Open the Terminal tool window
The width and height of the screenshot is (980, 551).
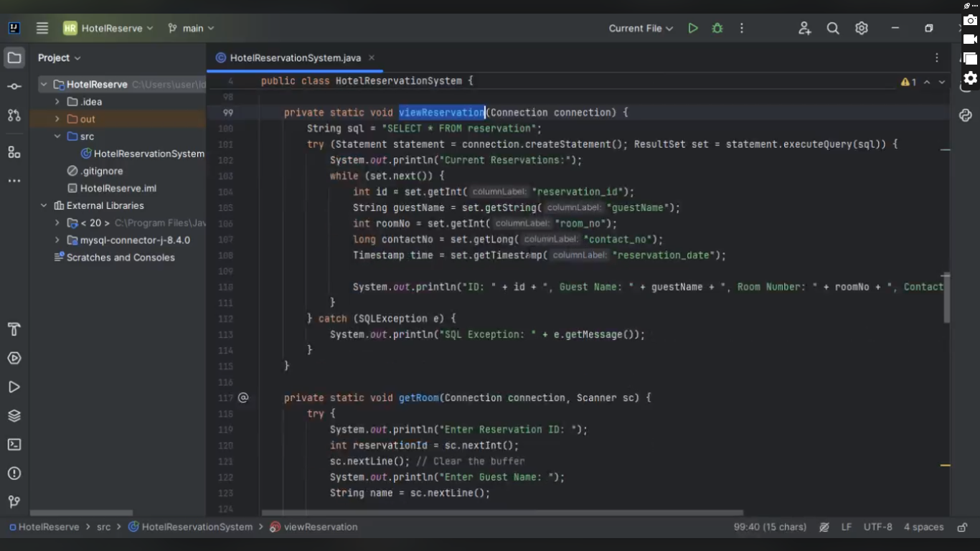[x=14, y=445]
